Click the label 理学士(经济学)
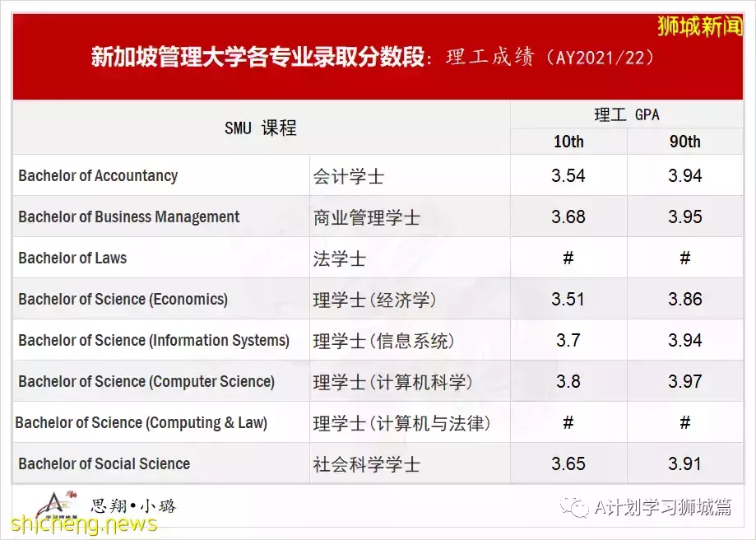The width and height of the screenshot is (756, 540). 374,300
